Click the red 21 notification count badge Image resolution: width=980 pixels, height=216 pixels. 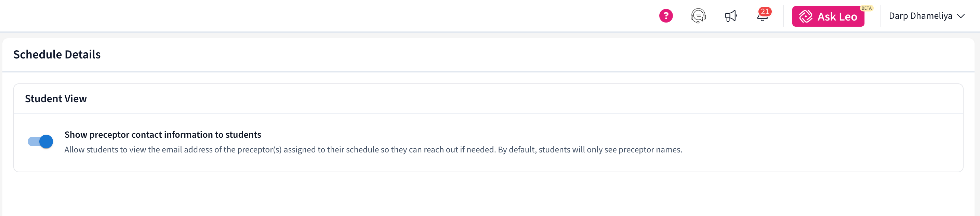tap(765, 11)
